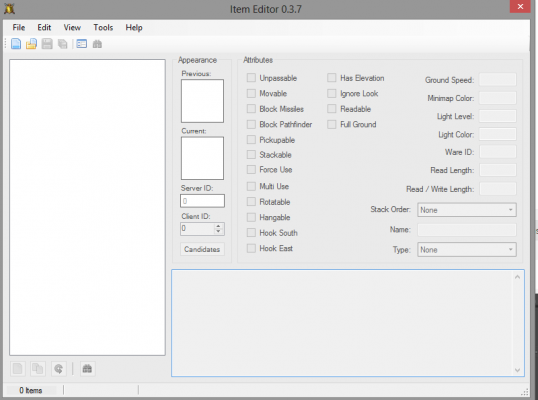538x400 pixels.
Task: Click the Server ID input field
Action: pyautogui.click(x=202, y=201)
